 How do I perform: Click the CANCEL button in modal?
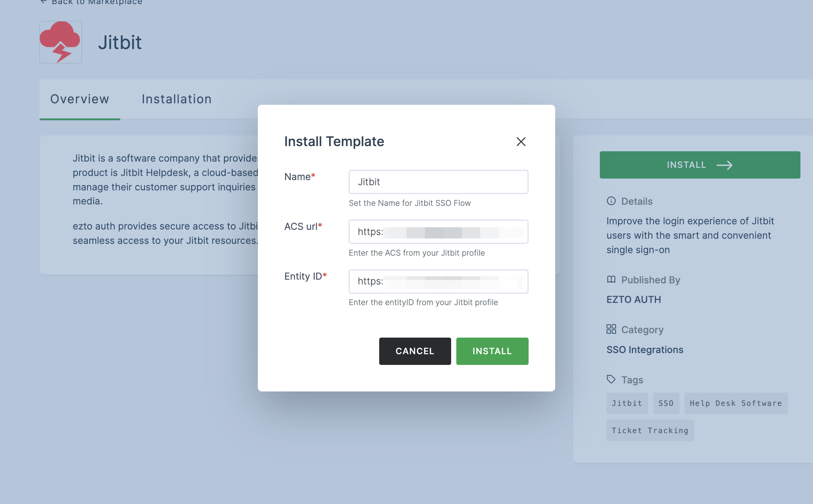pyautogui.click(x=415, y=351)
